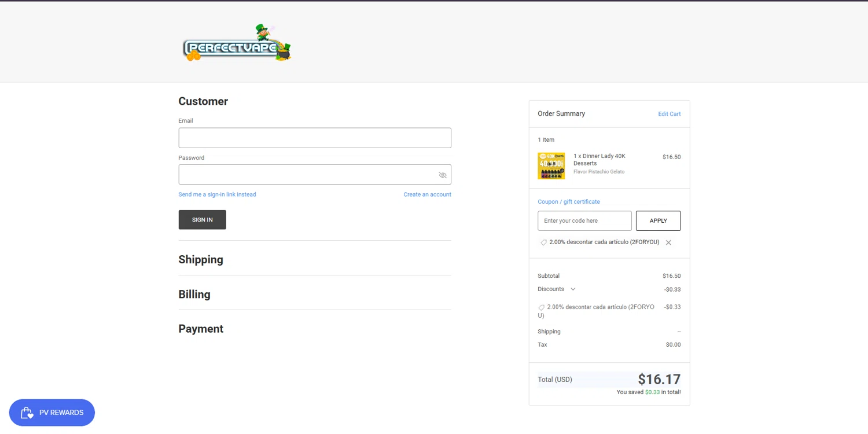This screenshot has height=434, width=868.
Task: Click the tag icon in discounts breakdown
Action: click(x=542, y=308)
